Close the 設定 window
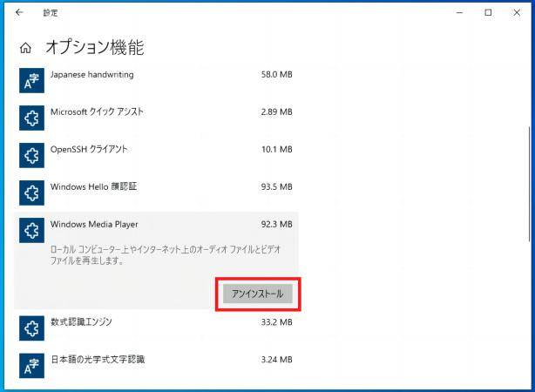This screenshot has height=392, width=535. coord(517,12)
